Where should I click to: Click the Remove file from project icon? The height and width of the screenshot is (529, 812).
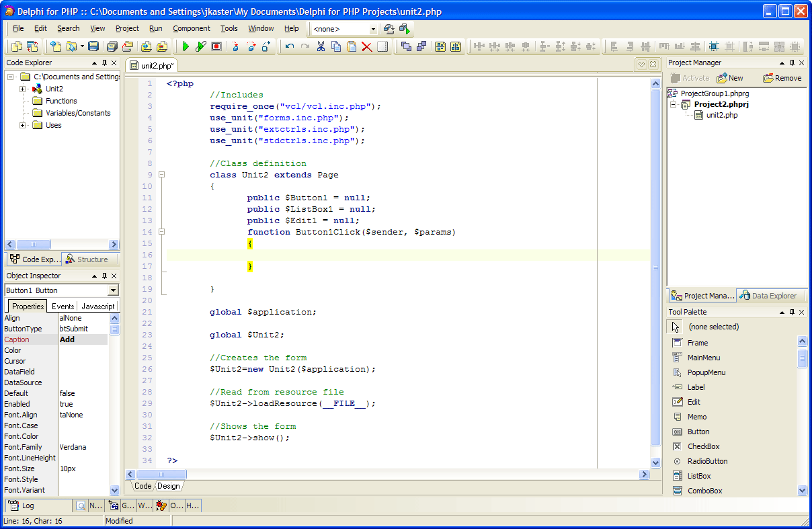(162, 46)
